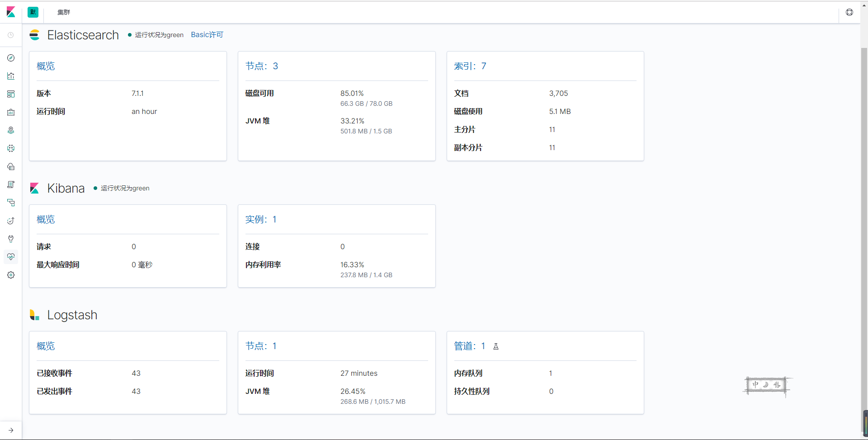Screen dimensions: 868x440
Task: Open Visualize from the sidebar
Action: click(11, 76)
